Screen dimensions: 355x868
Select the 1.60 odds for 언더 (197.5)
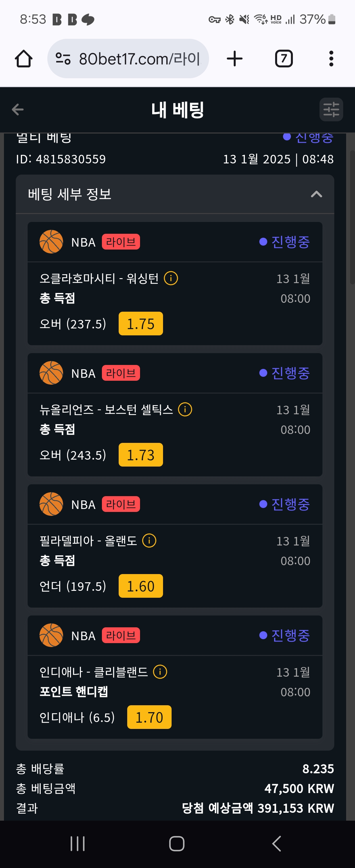point(140,586)
